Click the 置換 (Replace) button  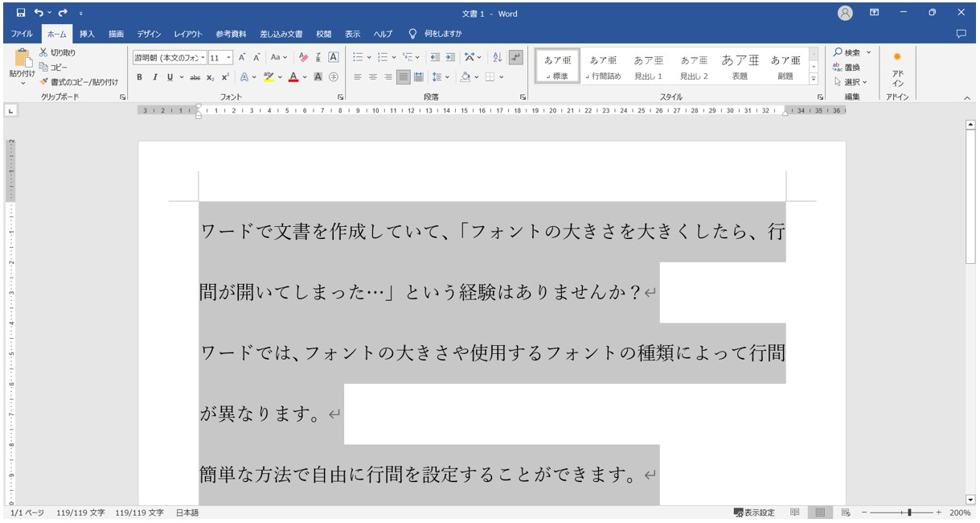pyautogui.click(x=846, y=68)
